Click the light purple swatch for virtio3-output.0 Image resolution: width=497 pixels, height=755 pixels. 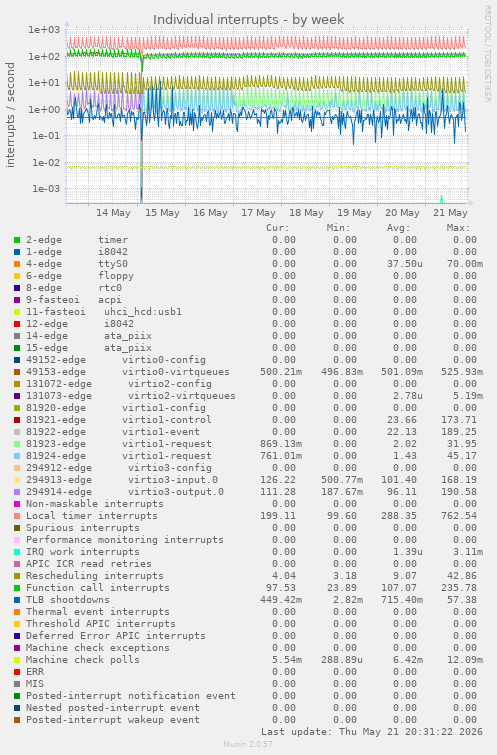[x=17, y=492]
